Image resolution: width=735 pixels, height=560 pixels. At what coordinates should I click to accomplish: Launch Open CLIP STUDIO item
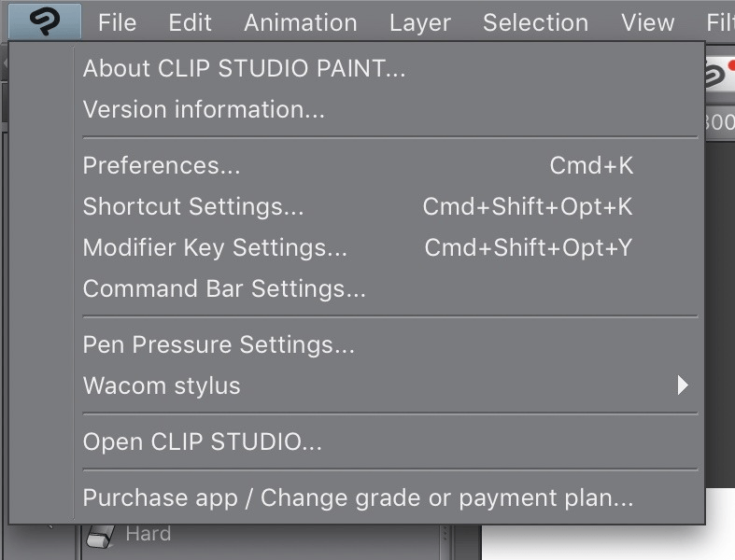(202, 441)
